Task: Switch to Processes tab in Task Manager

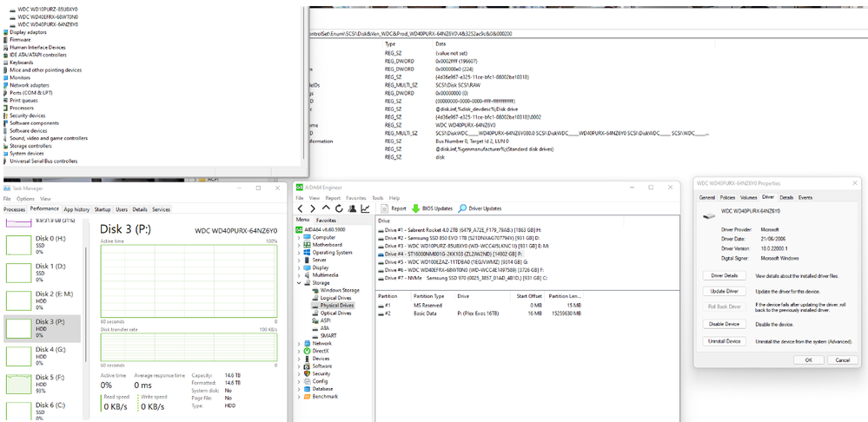Action: [15, 209]
